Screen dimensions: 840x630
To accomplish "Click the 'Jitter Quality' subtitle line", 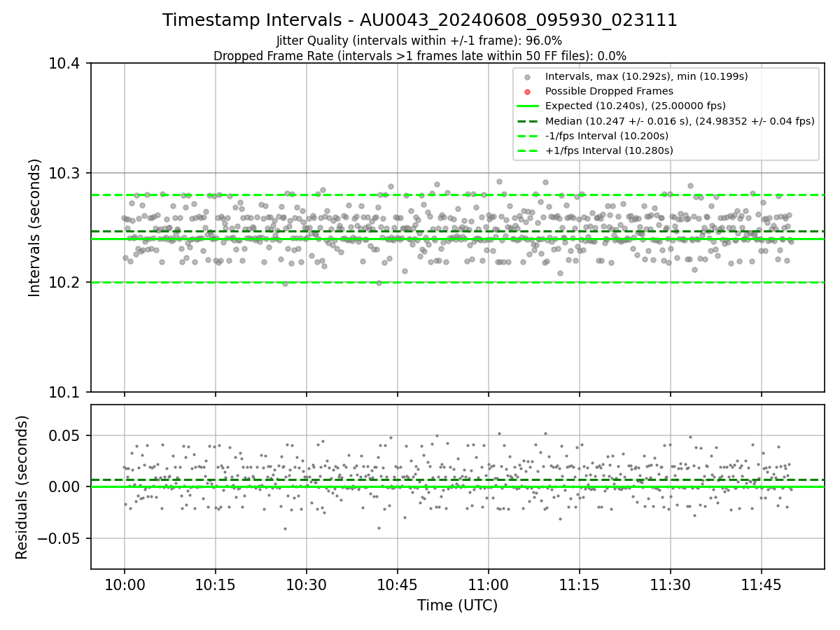I will coord(419,41).
